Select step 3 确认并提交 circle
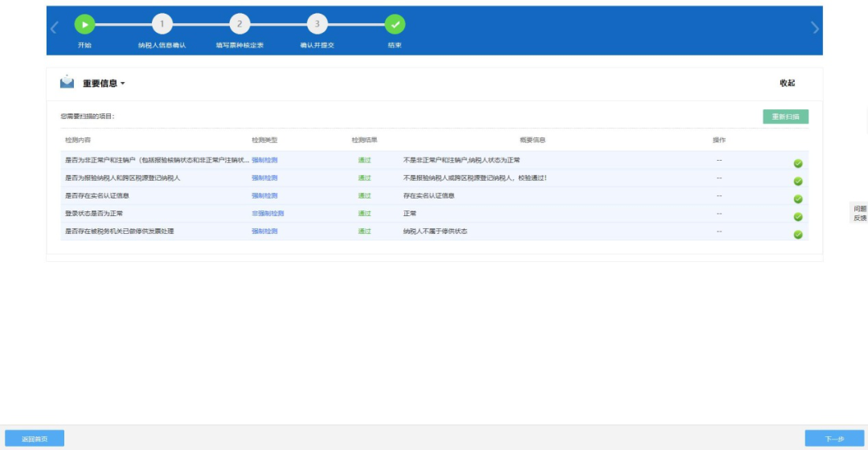Screen dimensions: 868x450 pyautogui.click(x=317, y=24)
